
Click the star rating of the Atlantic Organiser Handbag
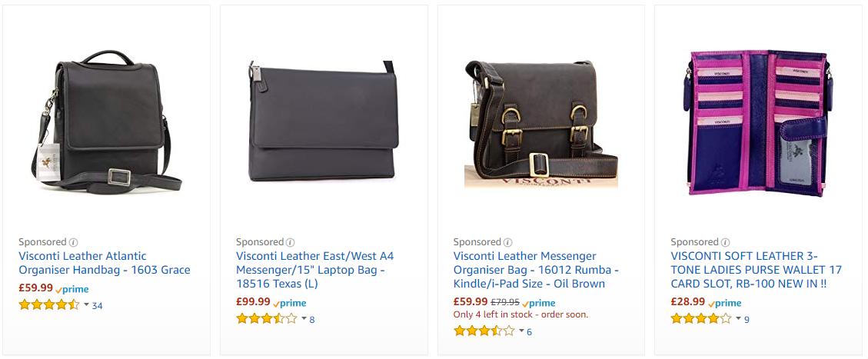(x=48, y=304)
